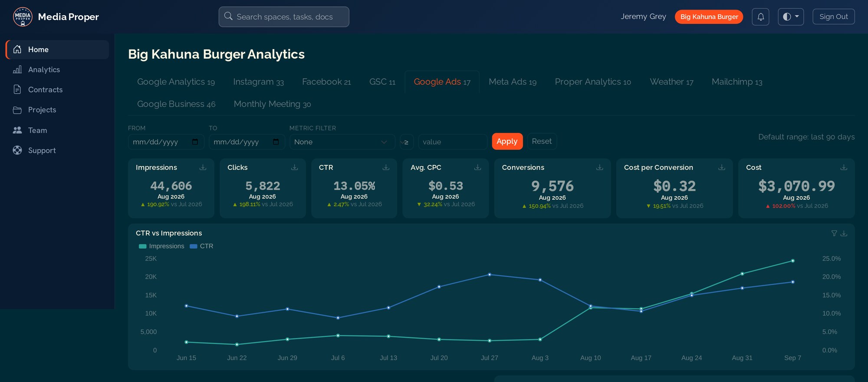
Task: Download the Cost per Conversion data
Action: (x=722, y=167)
